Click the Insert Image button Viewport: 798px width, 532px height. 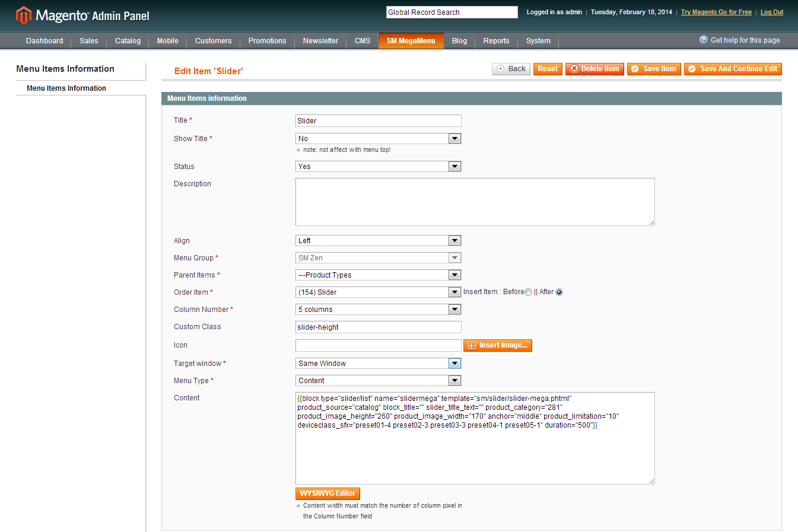(x=498, y=345)
